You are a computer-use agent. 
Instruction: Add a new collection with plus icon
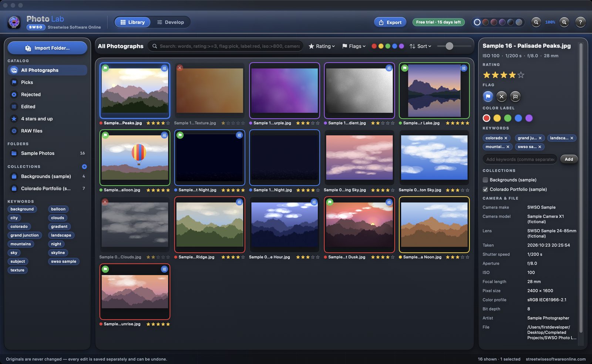(84, 167)
